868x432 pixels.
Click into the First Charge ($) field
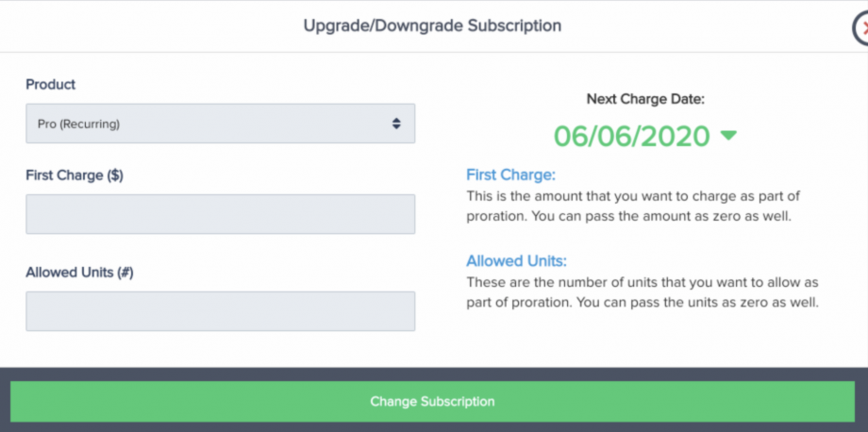(x=220, y=214)
